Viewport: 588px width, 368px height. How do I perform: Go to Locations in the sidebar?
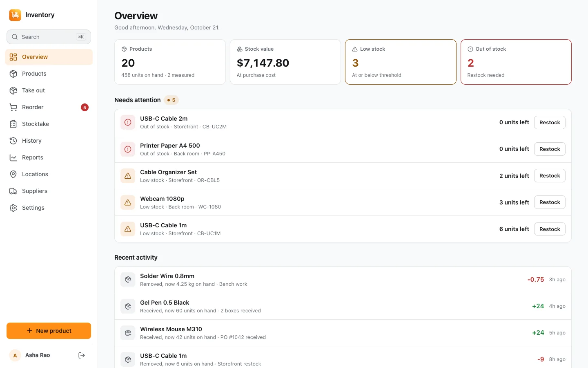tap(49, 174)
